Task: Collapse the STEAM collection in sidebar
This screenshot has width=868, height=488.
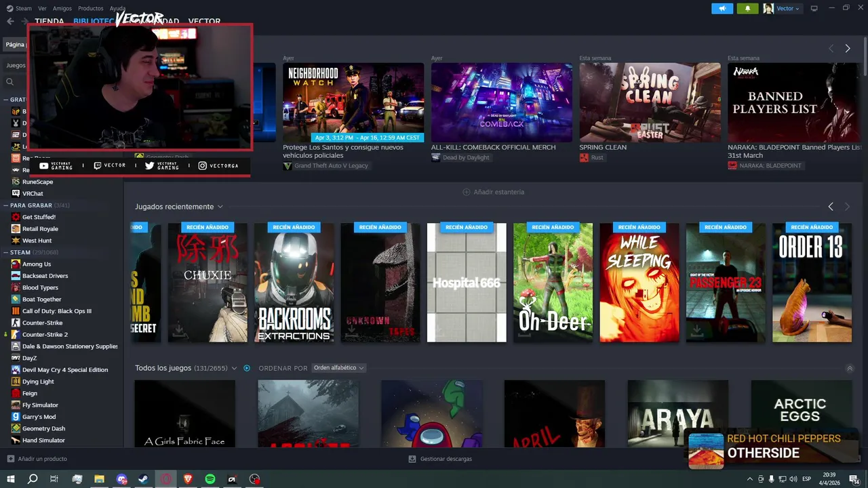Action: point(6,252)
